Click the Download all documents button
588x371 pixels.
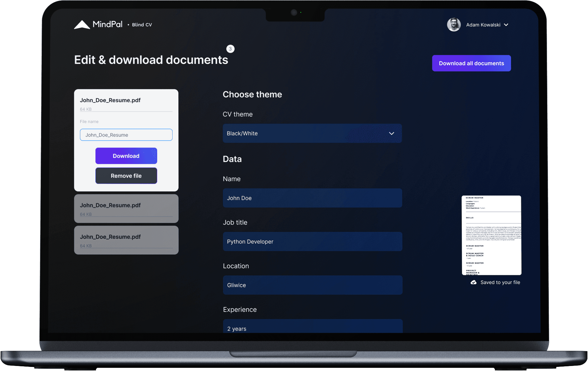click(471, 63)
